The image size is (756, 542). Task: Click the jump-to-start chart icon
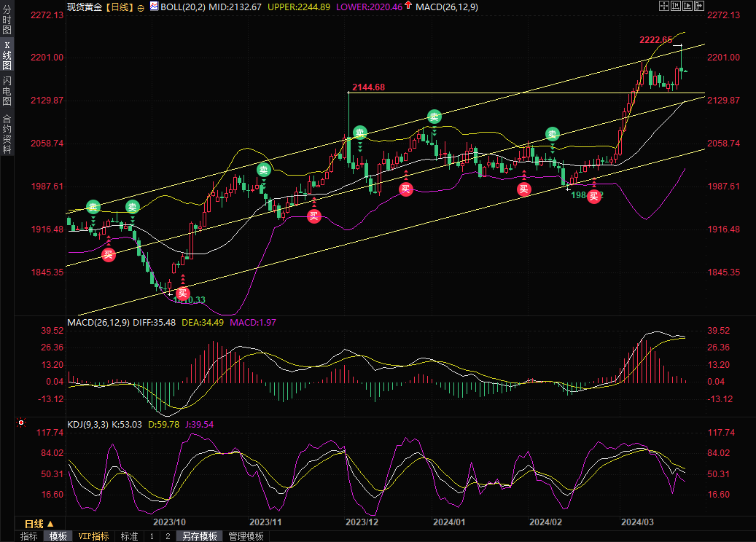676,6
